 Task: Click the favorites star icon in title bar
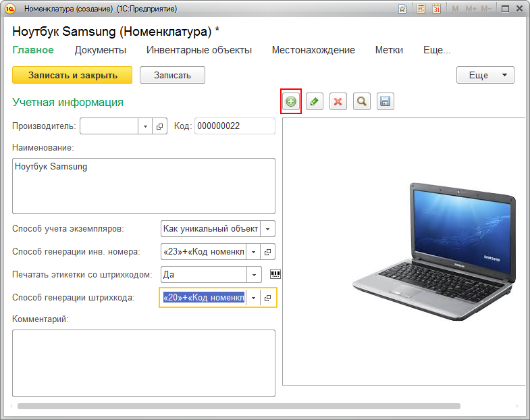[402, 9]
